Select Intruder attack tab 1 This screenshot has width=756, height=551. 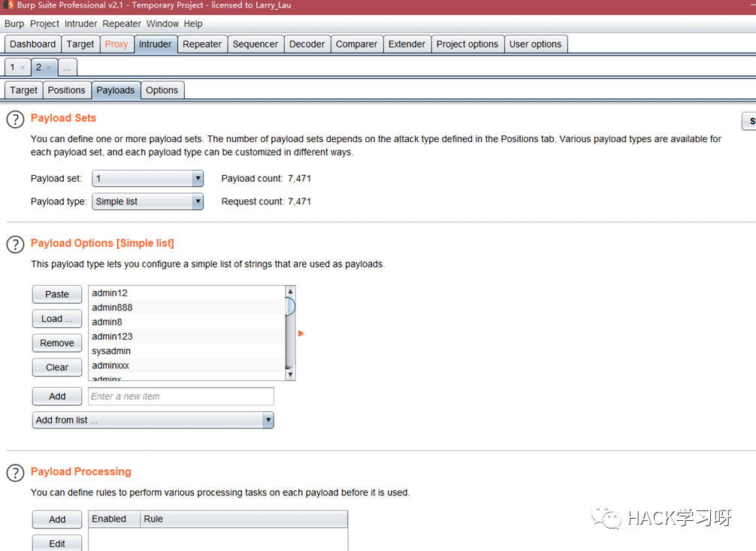pyautogui.click(x=13, y=67)
